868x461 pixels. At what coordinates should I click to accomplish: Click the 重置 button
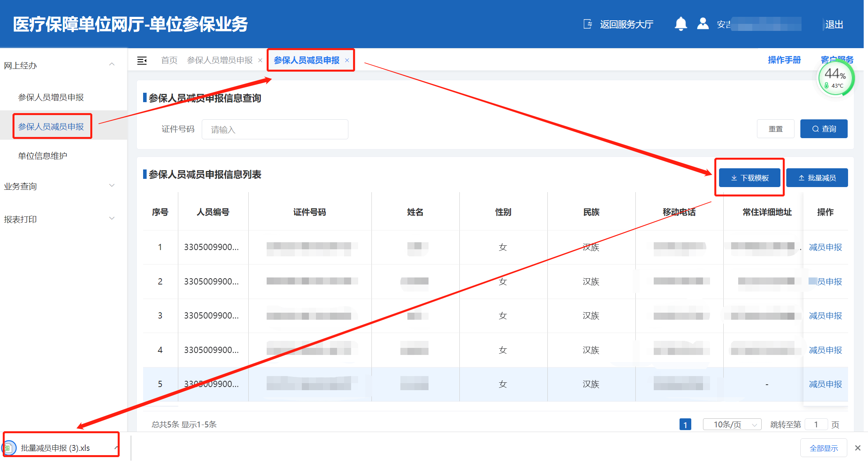coord(776,129)
